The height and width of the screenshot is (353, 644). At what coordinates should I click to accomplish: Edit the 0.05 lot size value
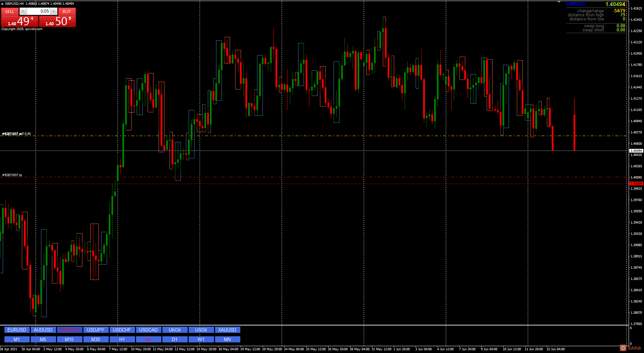38,11
